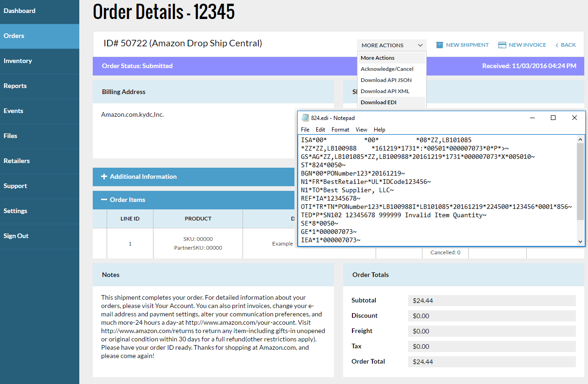Open the MORE ACTIONS dropdown
Screen dimensions: 588x384
click(x=392, y=45)
